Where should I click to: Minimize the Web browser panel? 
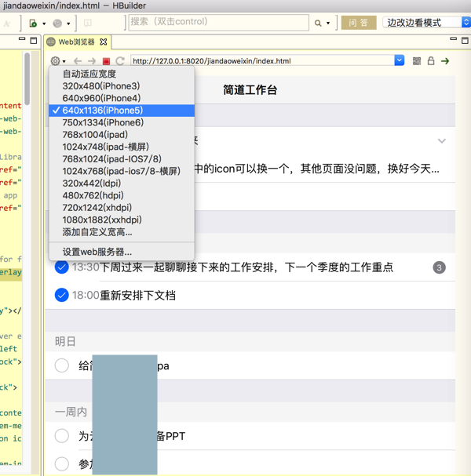[454, 38]
